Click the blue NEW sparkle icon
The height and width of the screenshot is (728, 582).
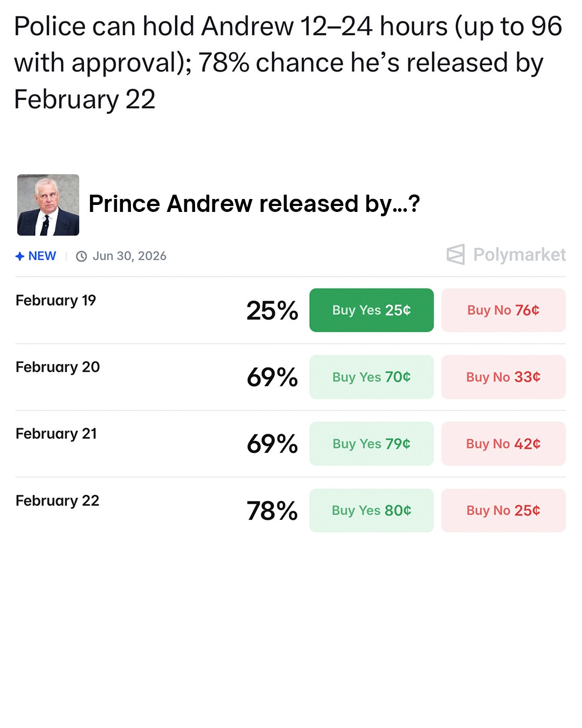coord(20,256)
